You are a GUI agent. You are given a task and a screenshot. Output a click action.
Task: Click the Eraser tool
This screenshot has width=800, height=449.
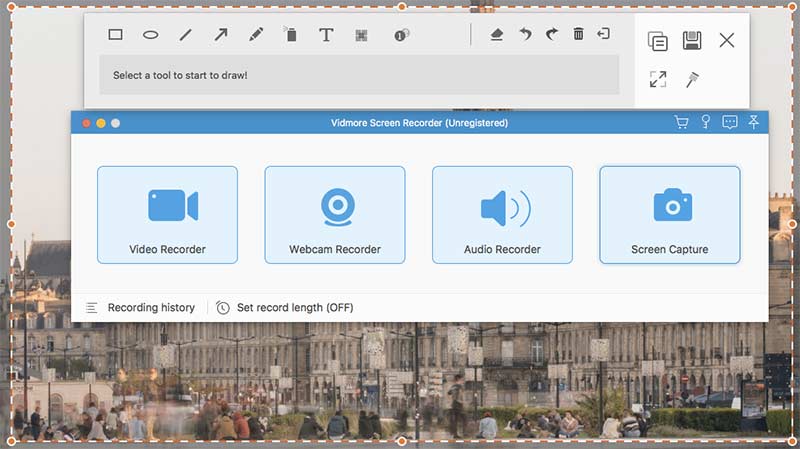click(497, 35)
